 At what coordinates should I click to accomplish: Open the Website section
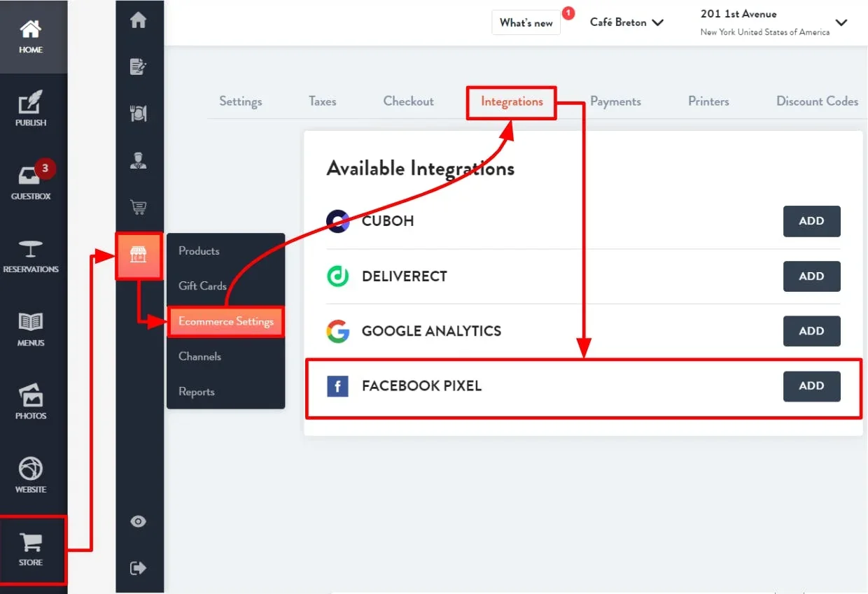[31, 476]
